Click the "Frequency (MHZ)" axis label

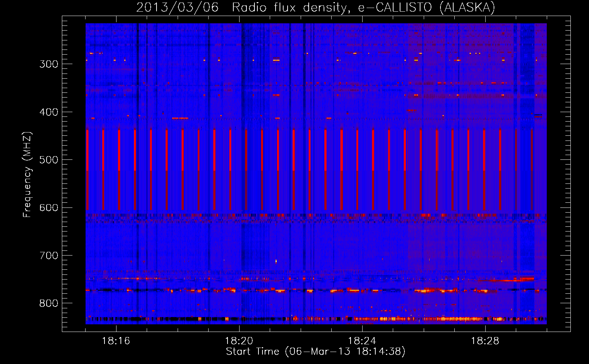coord(27,175)
